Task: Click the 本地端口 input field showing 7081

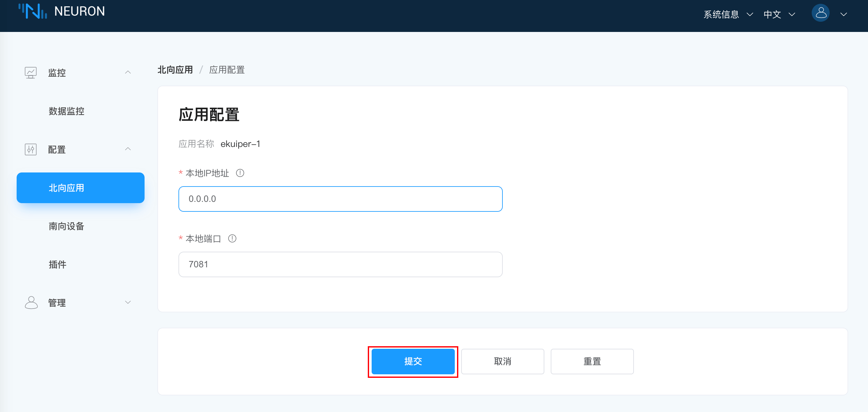Action: 340,264
